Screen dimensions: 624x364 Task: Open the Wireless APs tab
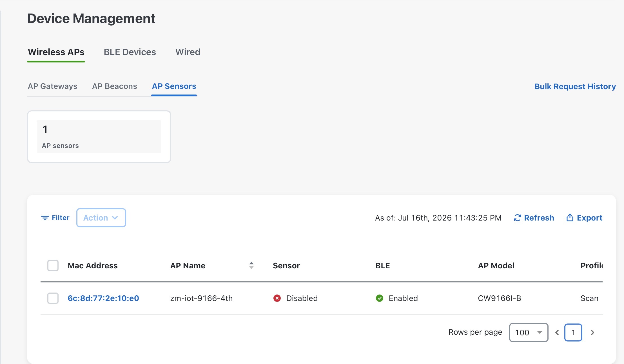56,52
